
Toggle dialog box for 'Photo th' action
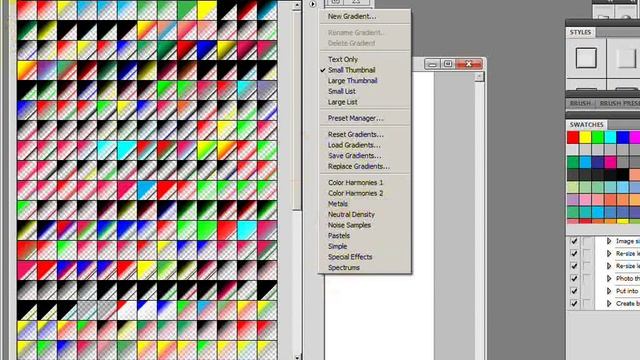[x=587, y=278]
